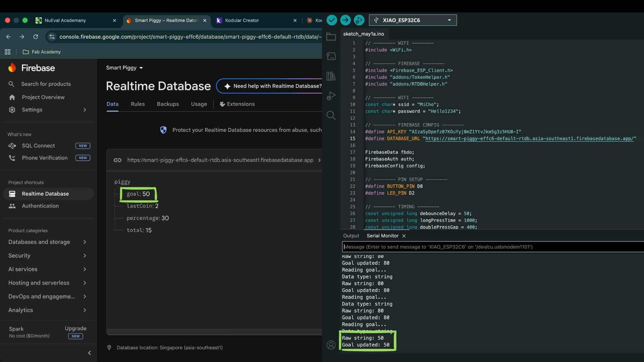Select the total: 15 database entry
644x362 pixels.
139,230
